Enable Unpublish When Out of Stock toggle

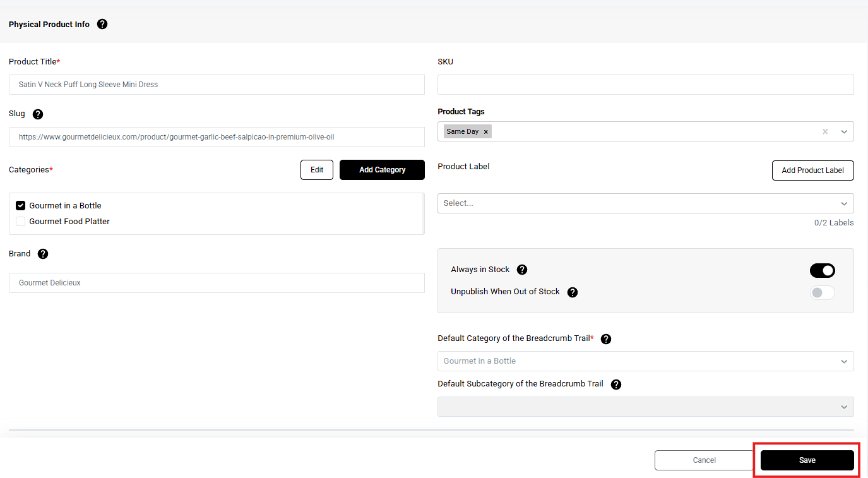[x=822, y=293]
